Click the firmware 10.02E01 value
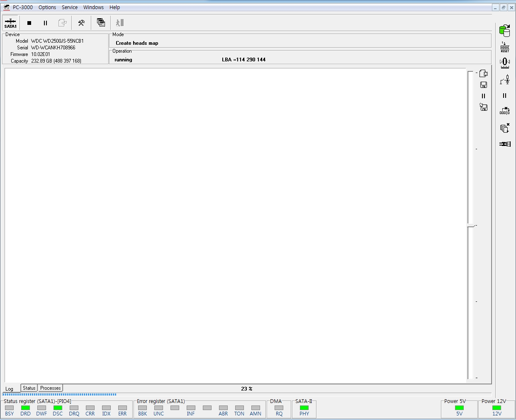Screen dimensions: 516x420 point(41,54)
